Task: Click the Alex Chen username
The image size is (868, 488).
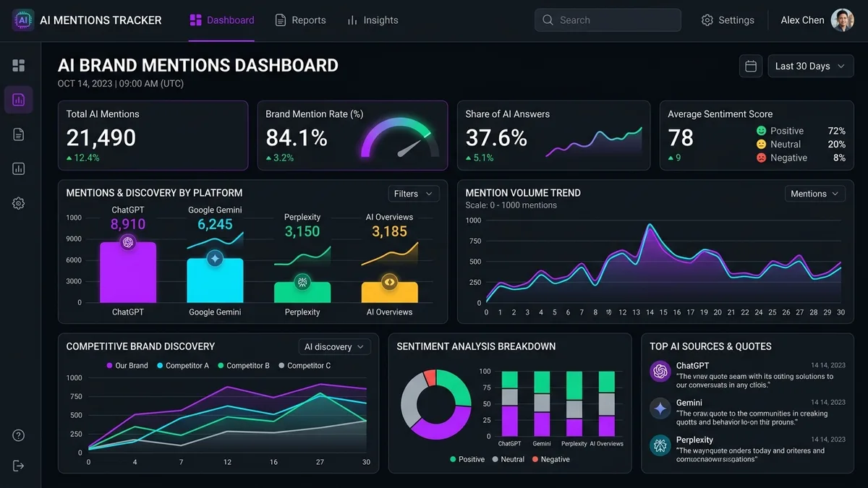Action: pyautogui.click(x=802, y=20)
